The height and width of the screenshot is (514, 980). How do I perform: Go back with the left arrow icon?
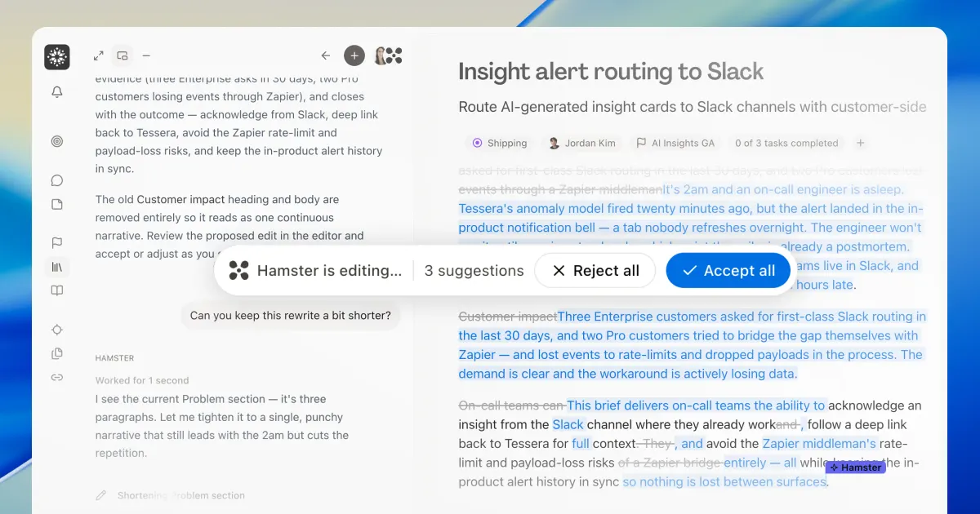[x=326, y=55]
